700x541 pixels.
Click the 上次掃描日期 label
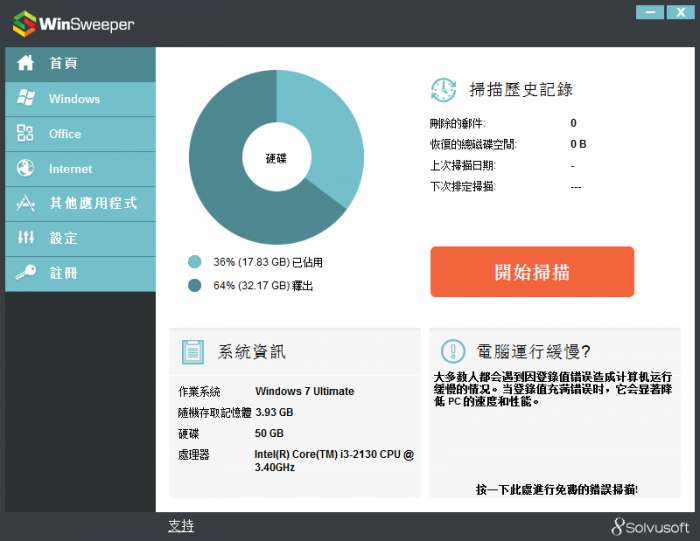click(x=462, y=166)
